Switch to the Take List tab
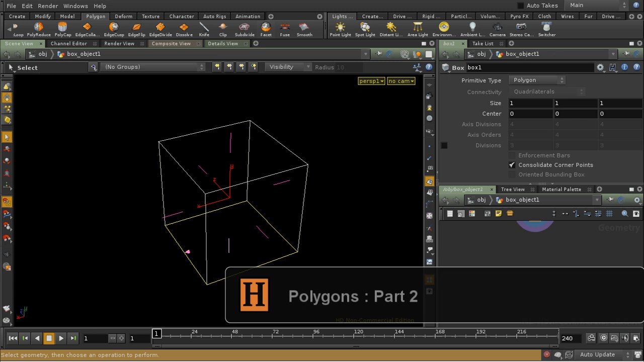Viewport: 644px width, 362px height. point(482,44)
